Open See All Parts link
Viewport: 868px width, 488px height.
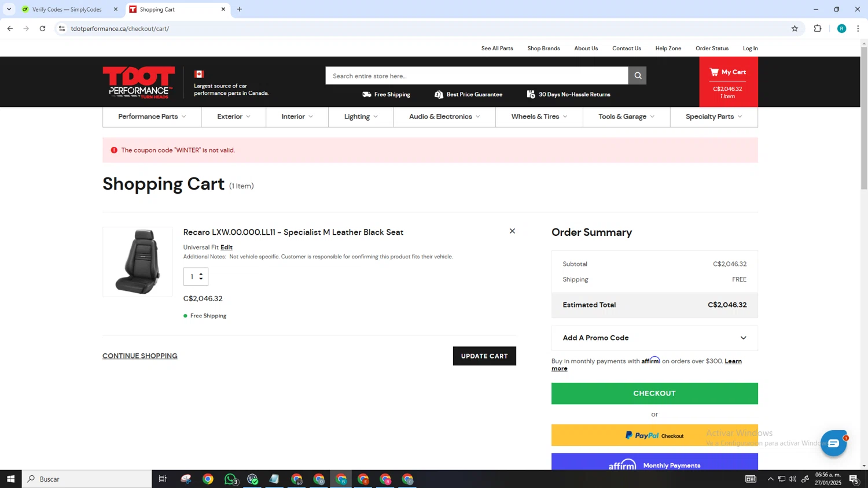[497, 49]
